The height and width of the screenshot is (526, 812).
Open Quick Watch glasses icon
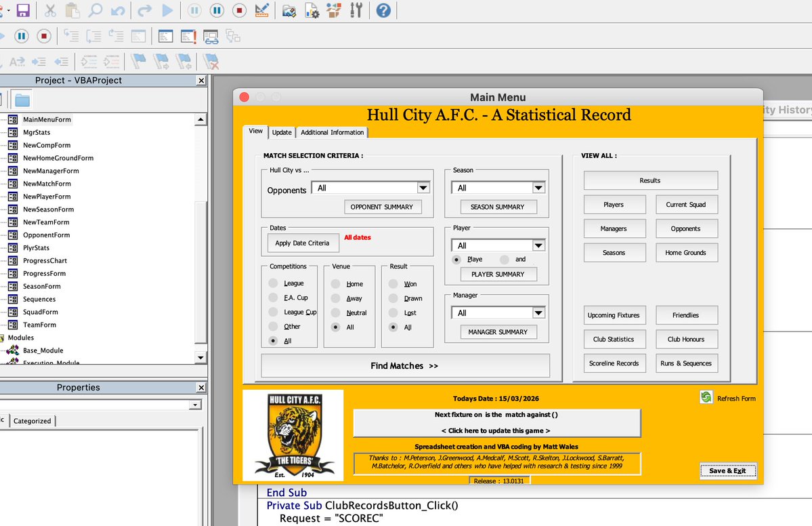(211, 37)
